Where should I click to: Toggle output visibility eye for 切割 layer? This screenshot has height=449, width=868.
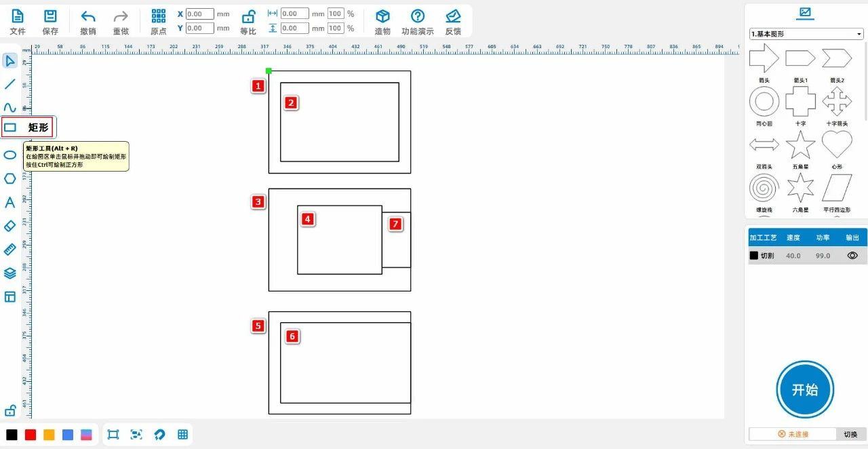tap(852, 256)
